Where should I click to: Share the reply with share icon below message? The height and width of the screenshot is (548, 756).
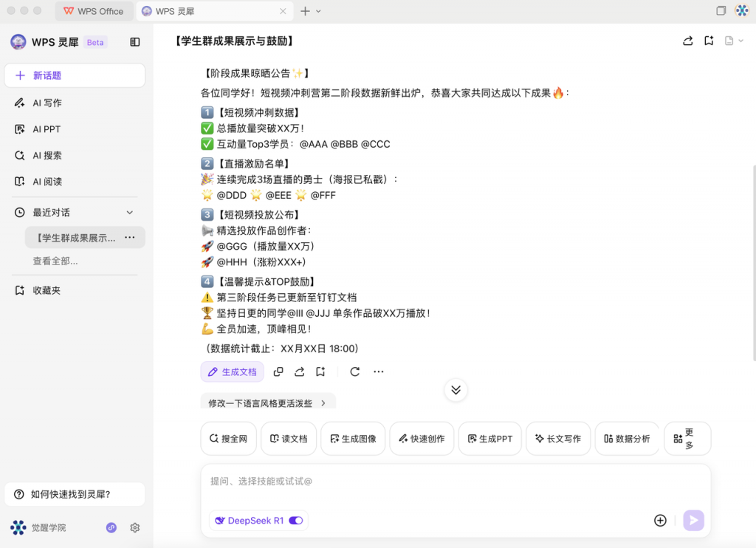point(300,371)
